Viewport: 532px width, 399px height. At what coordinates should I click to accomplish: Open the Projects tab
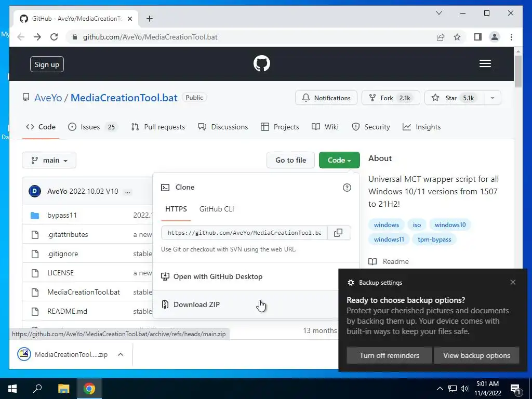click(x=280, y=127)
